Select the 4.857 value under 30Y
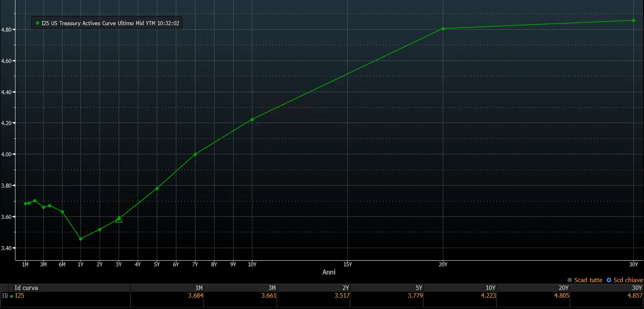The image size is (644, 309). pos(635,296)
